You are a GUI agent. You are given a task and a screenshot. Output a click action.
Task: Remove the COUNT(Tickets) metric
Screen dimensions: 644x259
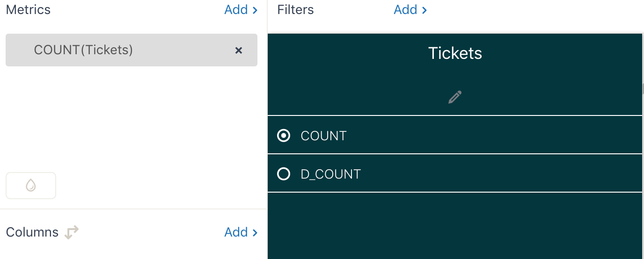click(239, 50)
